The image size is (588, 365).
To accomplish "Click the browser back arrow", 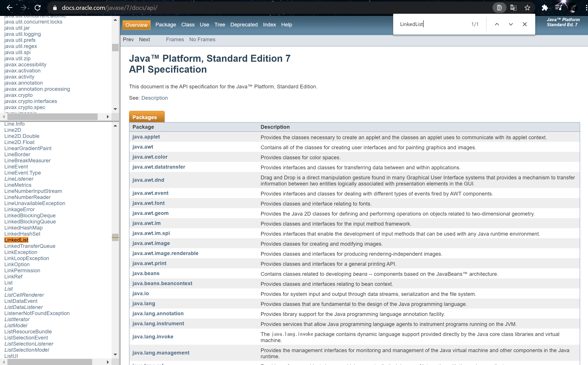I will tap(9, 8).
